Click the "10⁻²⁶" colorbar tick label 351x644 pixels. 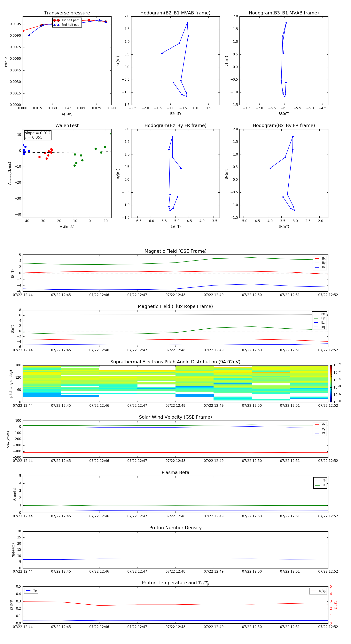click(337, 365)
